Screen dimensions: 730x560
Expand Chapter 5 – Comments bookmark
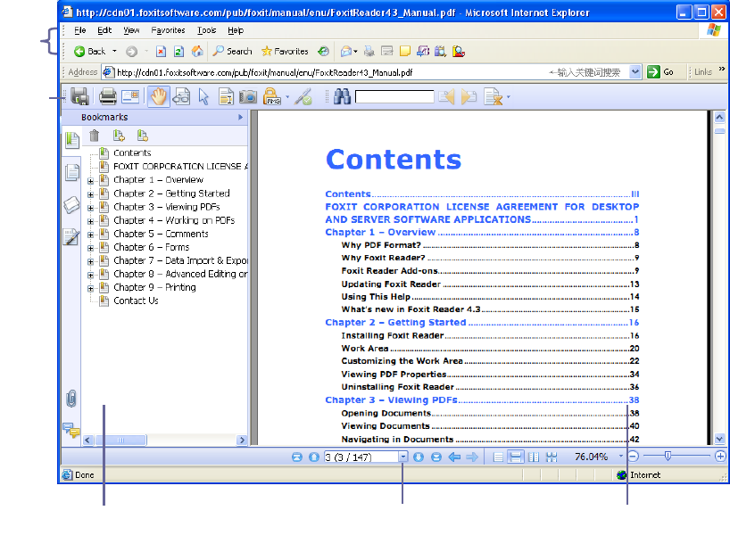pyautogui.click(x=91, y=235)
